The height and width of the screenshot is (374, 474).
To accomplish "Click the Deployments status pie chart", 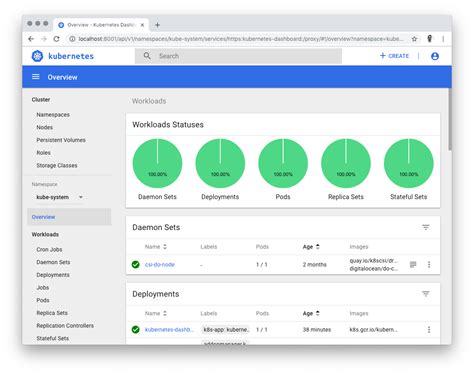I will click(220, 163).
